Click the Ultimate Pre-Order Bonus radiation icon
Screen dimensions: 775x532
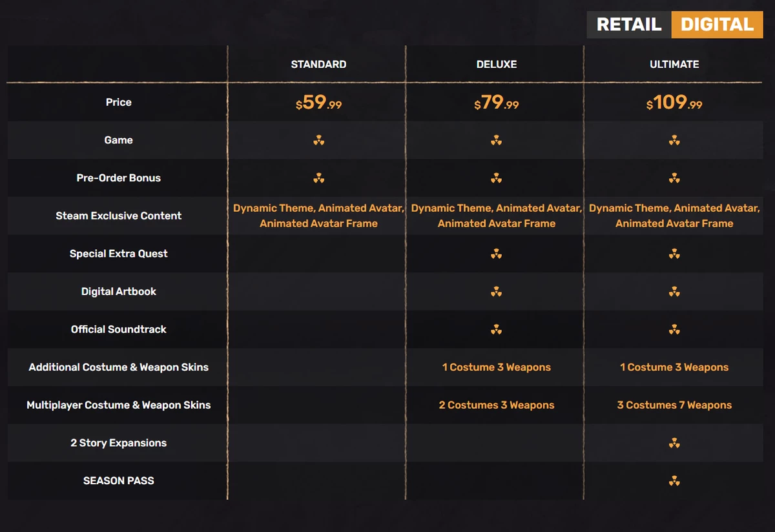674,178
